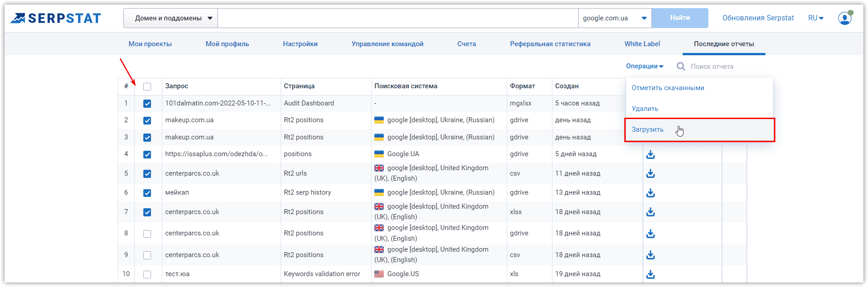Open the Домен и поддомены dropdown
The width and height of the screenshot is (868, 287).
pos(170,18)
